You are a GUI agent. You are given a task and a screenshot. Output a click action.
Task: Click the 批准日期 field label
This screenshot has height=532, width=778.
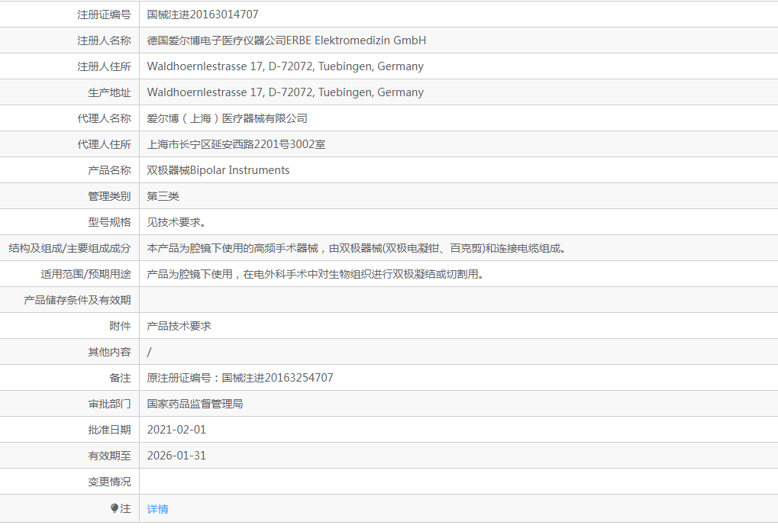[110, 430]
